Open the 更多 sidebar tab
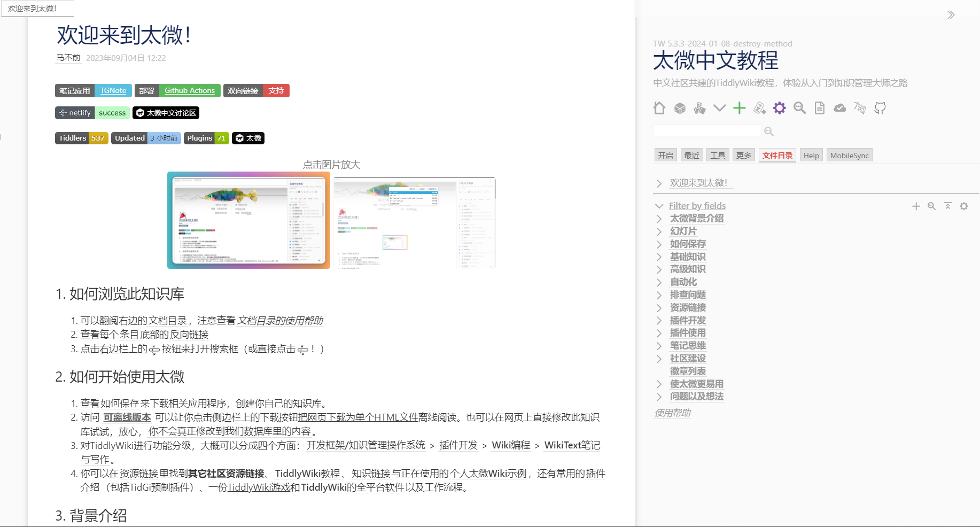 [x=744, y=156]
